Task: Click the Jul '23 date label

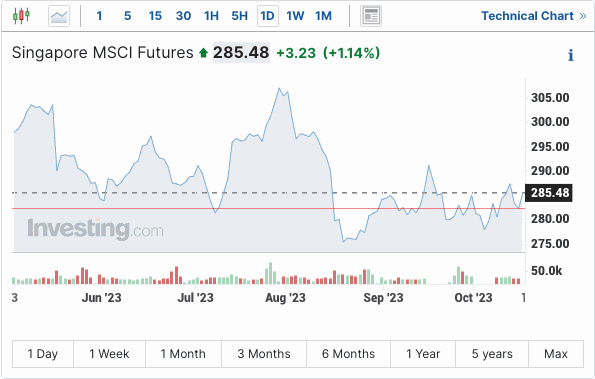Action: [x=195, y=298]
